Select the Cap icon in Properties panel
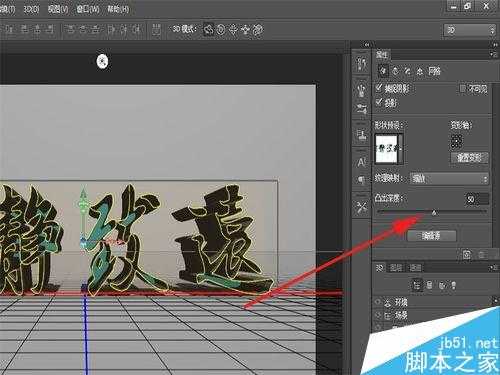The image size is (500, 375). coord(407,71)
